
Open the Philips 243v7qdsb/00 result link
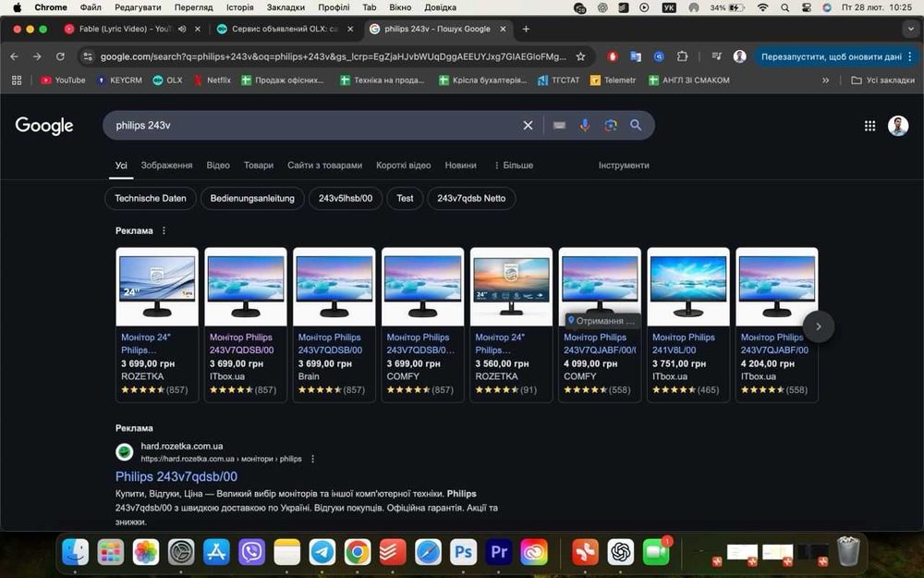point(176,476)
